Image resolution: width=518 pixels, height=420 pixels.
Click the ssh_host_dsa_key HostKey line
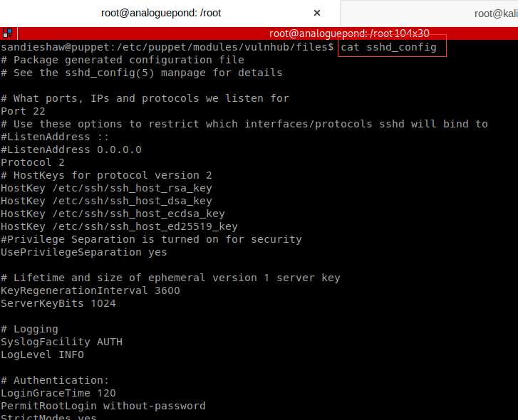pyautogui.click(x=106, y=201)
